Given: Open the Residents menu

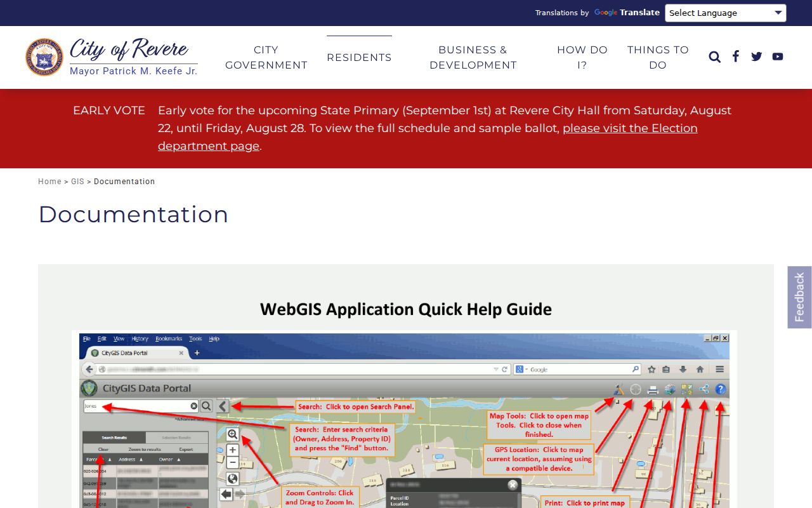Looking at the screenshot, I should pyautogui.click(x=359, y=57).
